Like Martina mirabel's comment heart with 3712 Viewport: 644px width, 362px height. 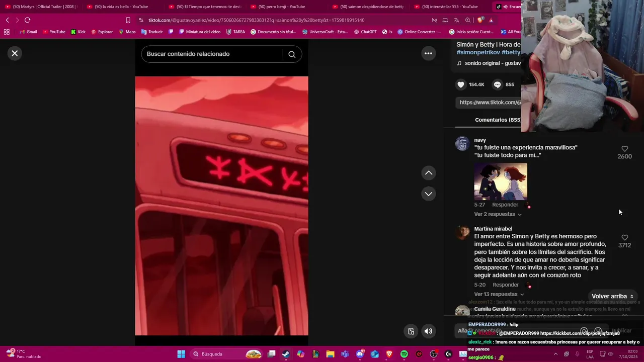[x=624, y=237]
